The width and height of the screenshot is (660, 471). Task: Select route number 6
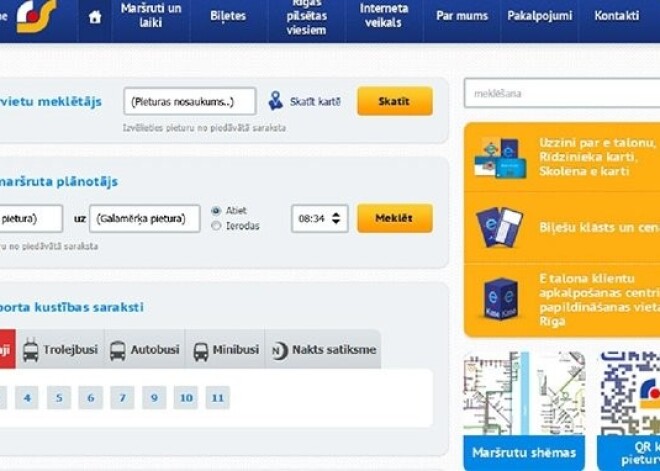coord(90,398)
